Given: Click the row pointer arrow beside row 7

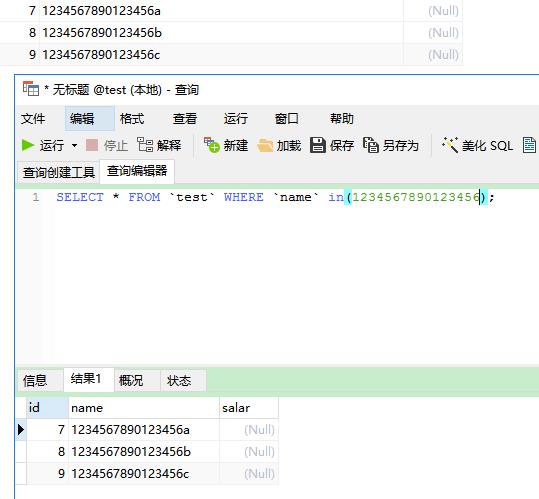Looking at the screenshot, I should (x=21, y=430).
